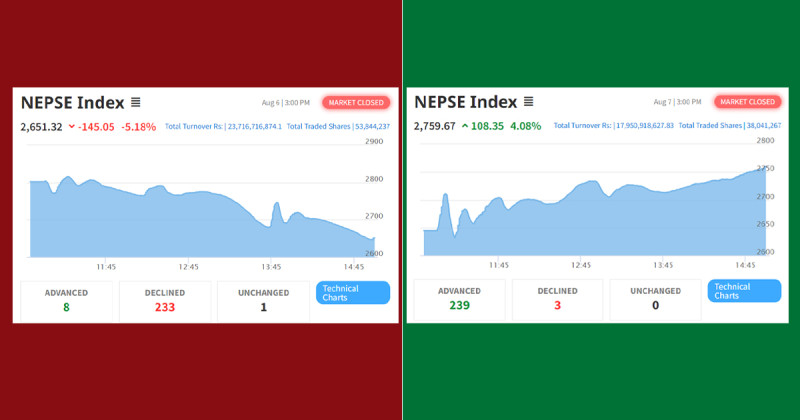Click the green up arrow next to 108.35
The image size is (800, 420).
465,127
